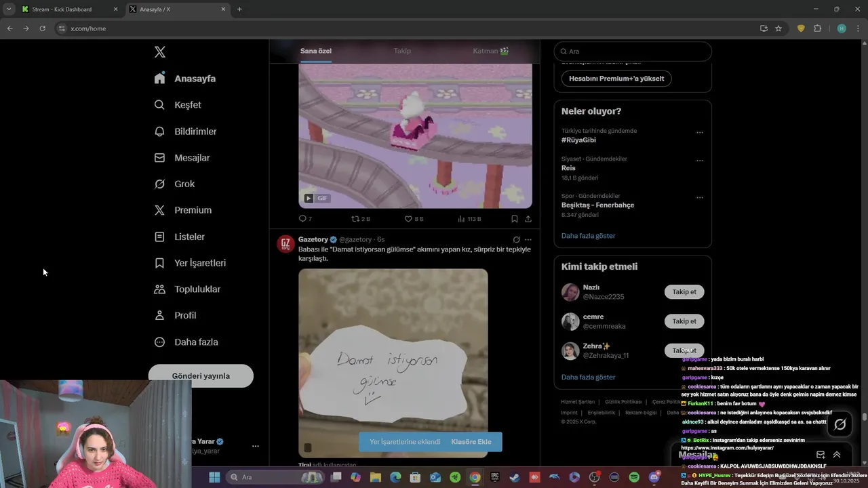Go to Profil page
Screen dimensions: 868x488
(175, 315)
